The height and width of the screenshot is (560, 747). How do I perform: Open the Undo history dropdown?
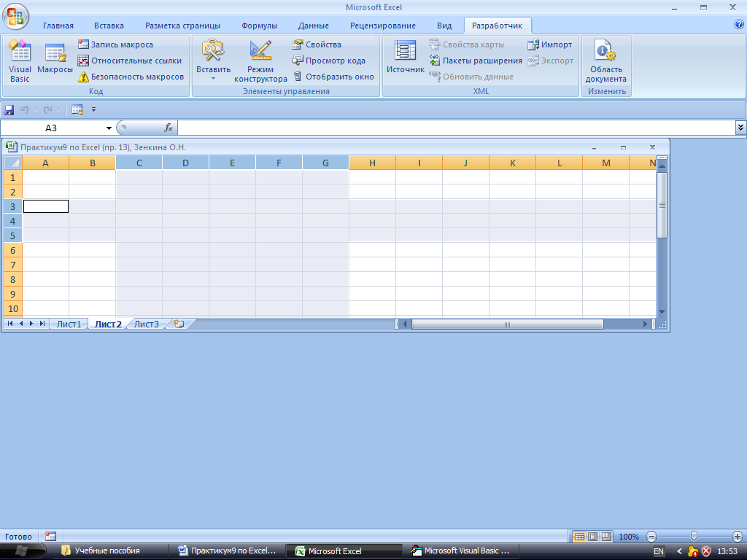[x=35, y=110]
